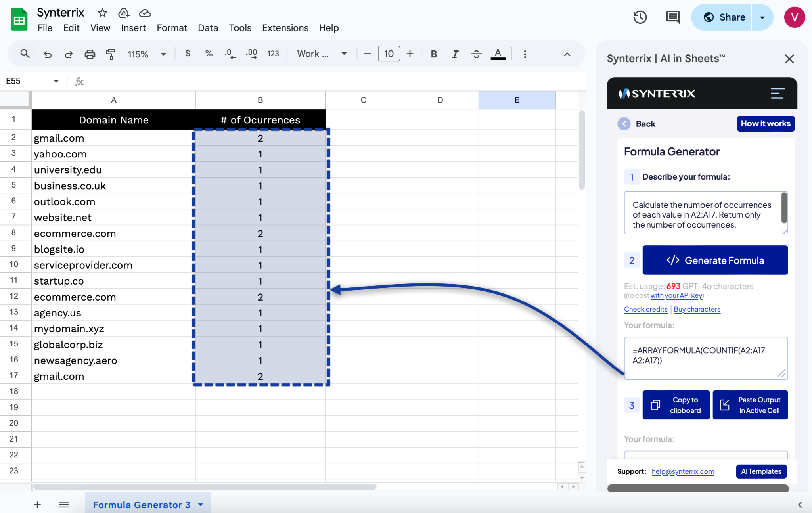The width and height of the screenshot is (812, 513).
Task: Add a new sheet
Action: click(x=37, y=504)
